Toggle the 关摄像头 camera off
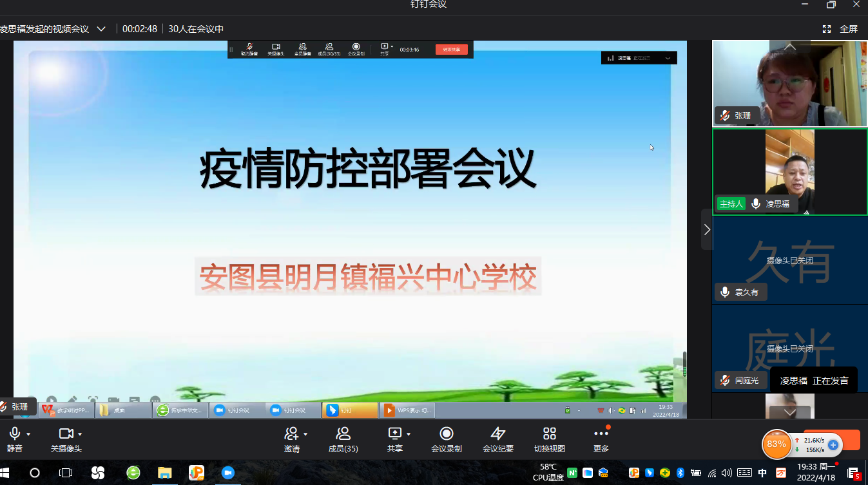Image resolution: width=868 pixels, height=485 pixels. tap(65, 433)
